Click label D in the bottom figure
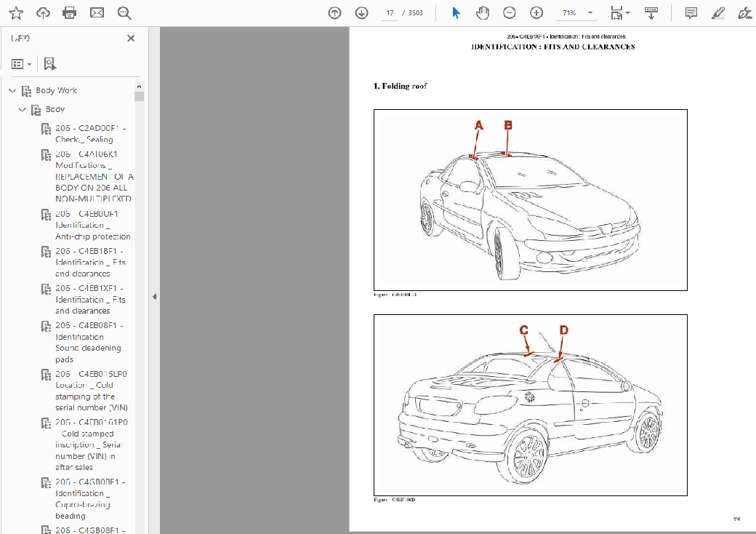The image size is (756, 534). [563, 330]
